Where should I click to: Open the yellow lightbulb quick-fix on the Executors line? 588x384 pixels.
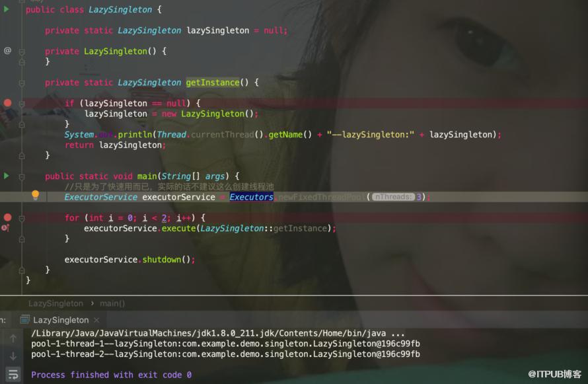coord(35,194)
